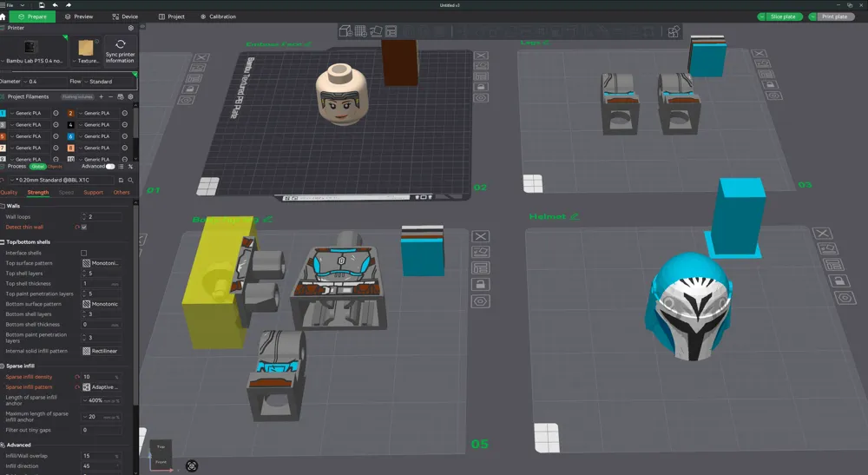
Task: Lock plate 05 with lock icon
Action: click(x=481, y=285)
